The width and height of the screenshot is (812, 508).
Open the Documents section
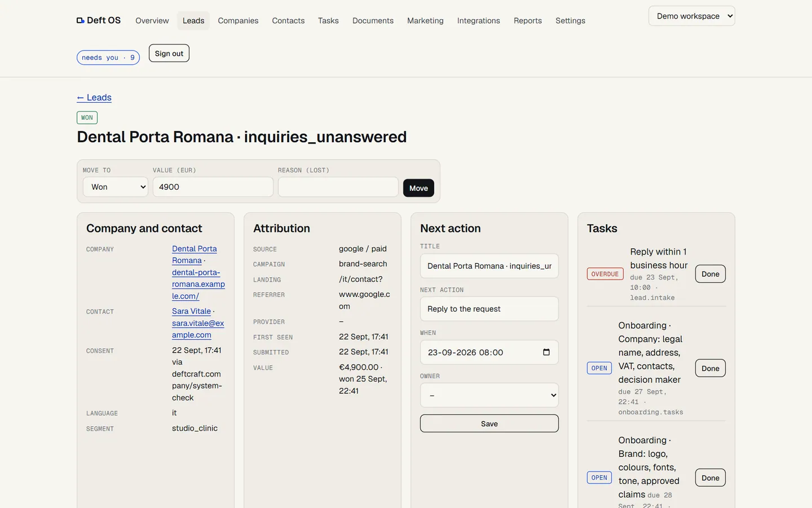coord(373,20)
